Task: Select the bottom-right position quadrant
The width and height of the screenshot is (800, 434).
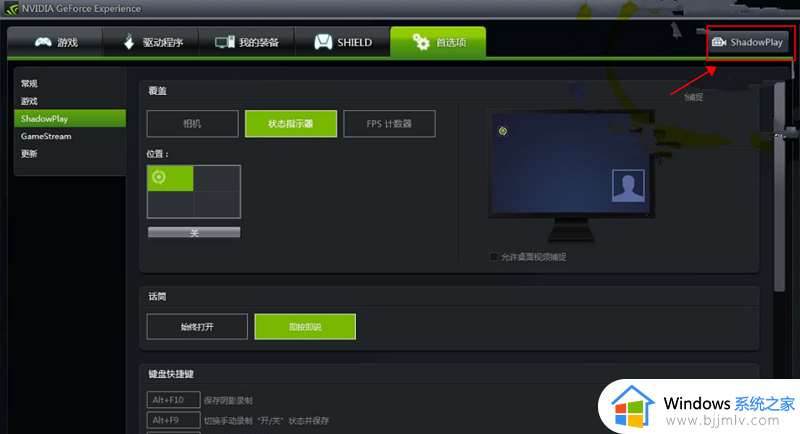Action: (x=217, y=205)
